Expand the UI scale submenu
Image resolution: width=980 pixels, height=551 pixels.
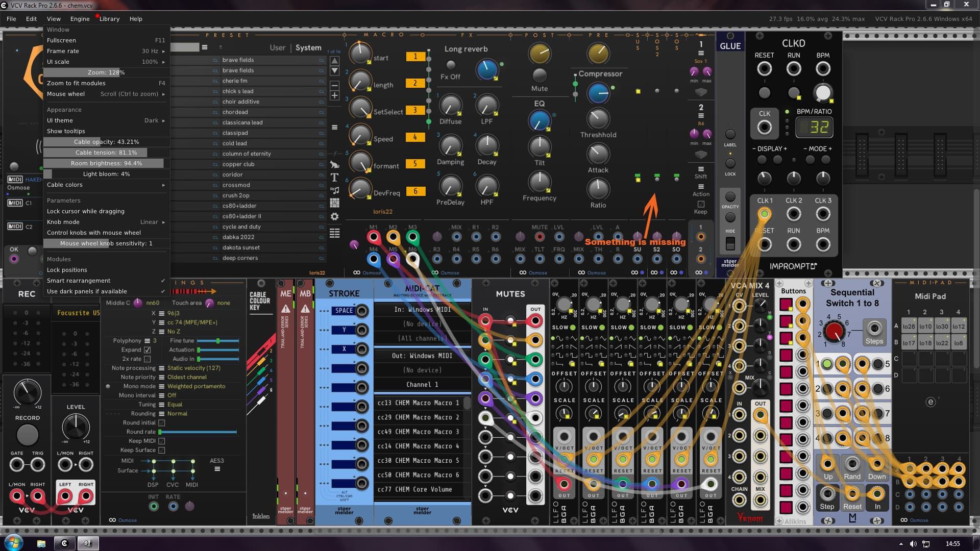pyautogui.click(x=106, y=62)
